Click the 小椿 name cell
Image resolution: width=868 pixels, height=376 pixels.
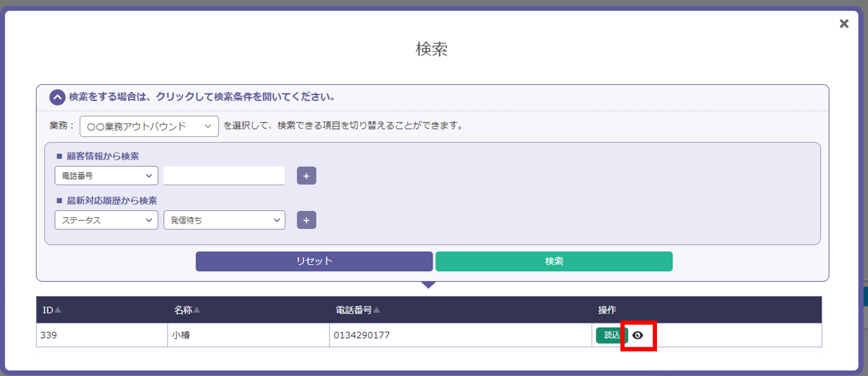pos(248,335)
